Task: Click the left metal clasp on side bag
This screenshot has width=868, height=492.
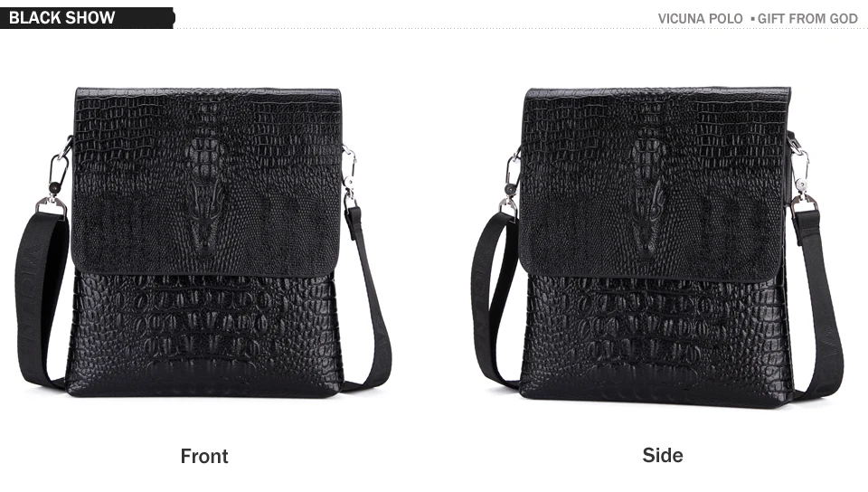Action: [511, 182]
